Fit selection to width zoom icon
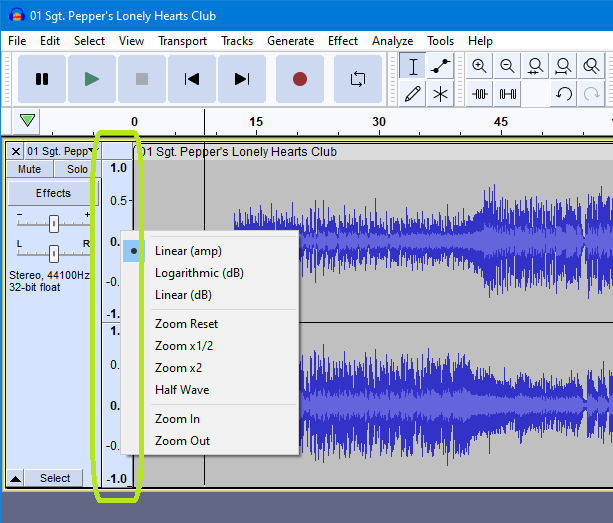The height and width of the screenshot is (523, 613). point(535,66)
